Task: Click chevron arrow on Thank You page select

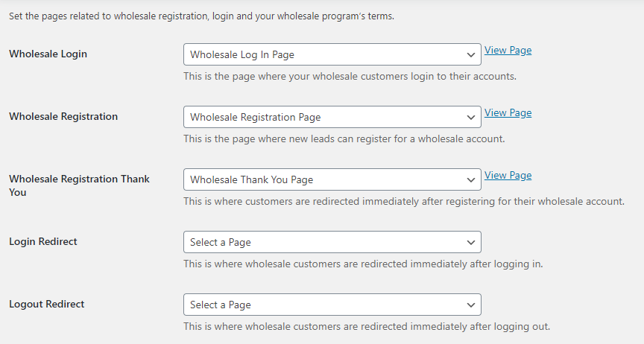Action: click(x=470, y=179)
